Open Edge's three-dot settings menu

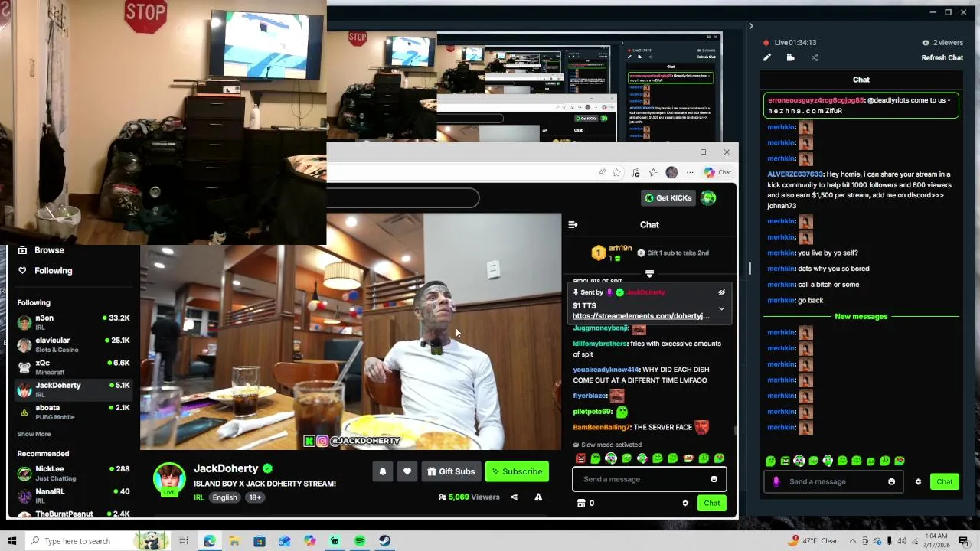pyautogui.click(x=690, y=172)
